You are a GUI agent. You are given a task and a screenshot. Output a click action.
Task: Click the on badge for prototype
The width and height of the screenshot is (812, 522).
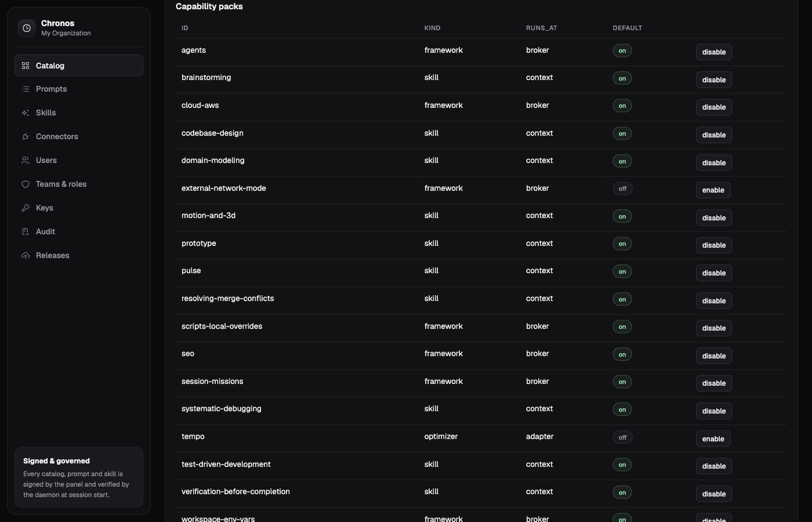tap(622, 244)
